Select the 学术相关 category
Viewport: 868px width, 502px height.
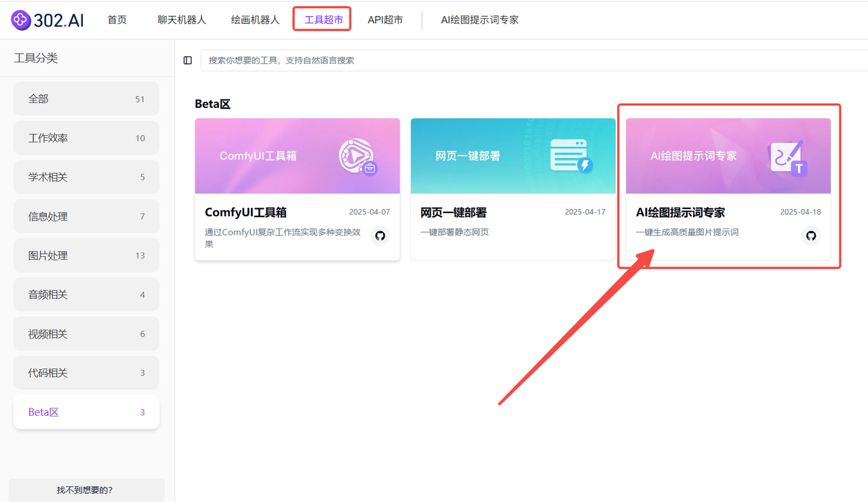(86, 177)
